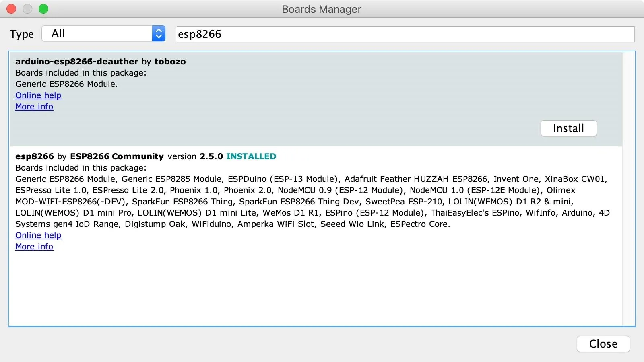The image size is (644, 362).
Task: Open More info for arduino-esp8266-deauther
Action: click(x=34, y=107)
